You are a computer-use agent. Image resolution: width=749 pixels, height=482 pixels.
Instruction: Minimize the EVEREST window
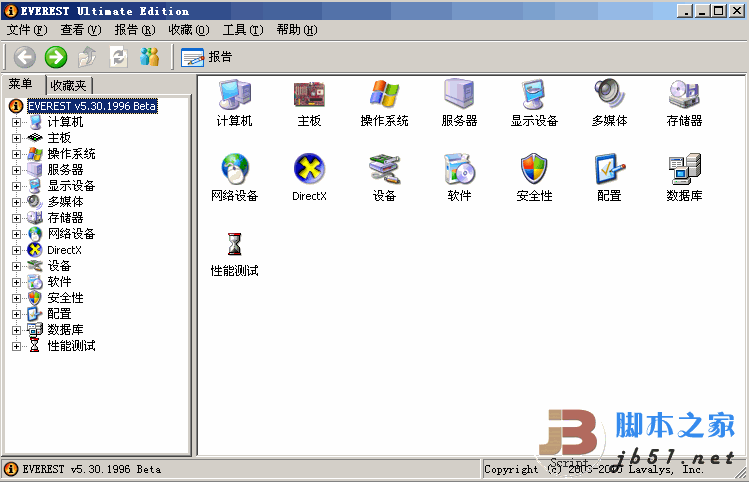pos(701,11)
